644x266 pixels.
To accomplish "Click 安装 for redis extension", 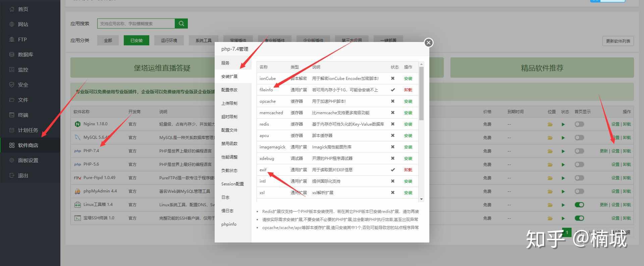I will click(408, 124).
